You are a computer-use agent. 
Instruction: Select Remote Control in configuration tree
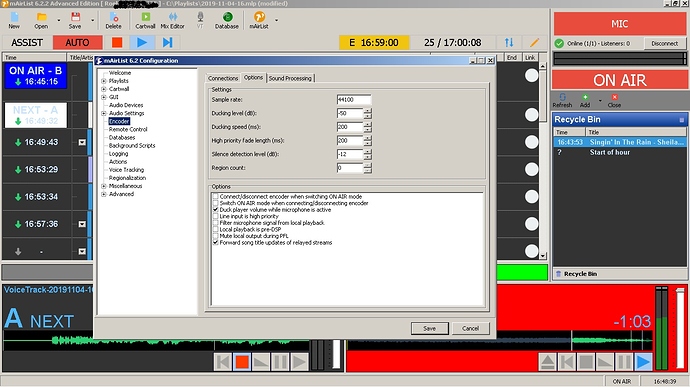tap(128, 129)
